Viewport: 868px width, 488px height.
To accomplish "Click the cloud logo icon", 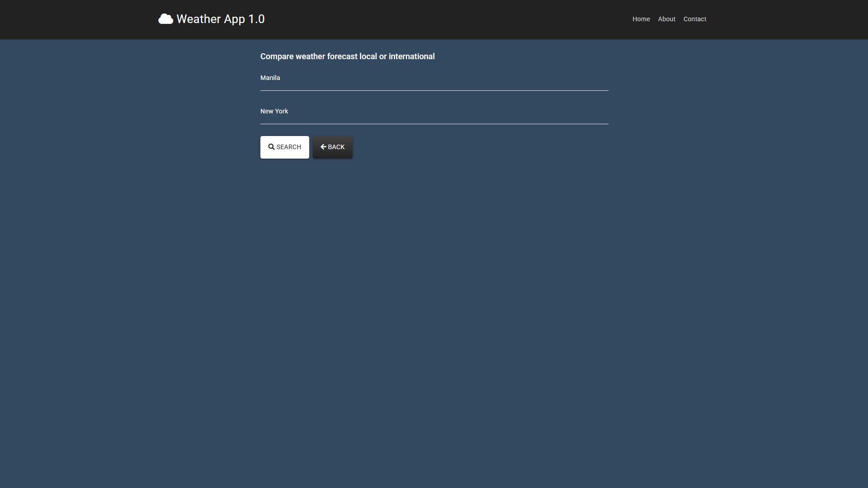I will click(165, 19).
